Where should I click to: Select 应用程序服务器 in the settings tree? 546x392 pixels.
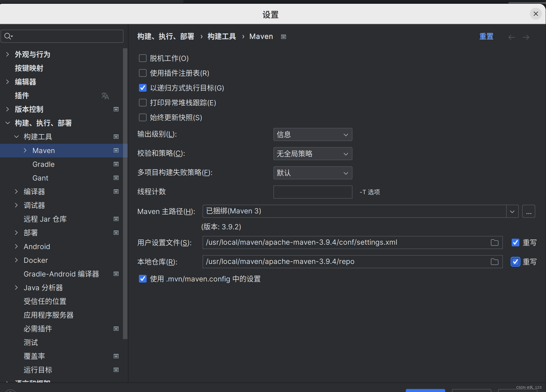[49, 315]
